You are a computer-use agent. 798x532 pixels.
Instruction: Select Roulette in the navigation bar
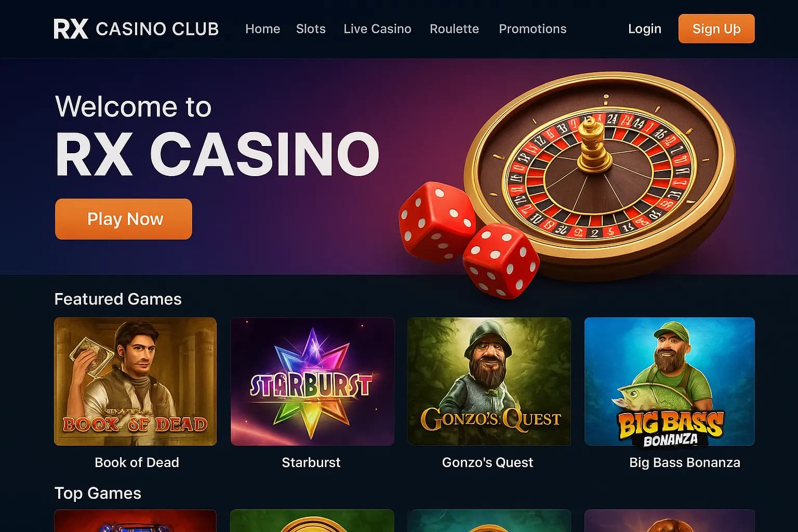coord(454,29)
